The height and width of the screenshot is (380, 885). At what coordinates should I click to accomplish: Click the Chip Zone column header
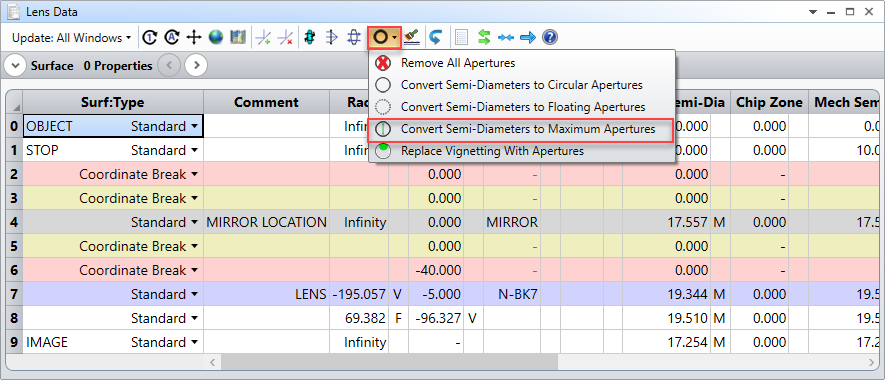point(769,102)
